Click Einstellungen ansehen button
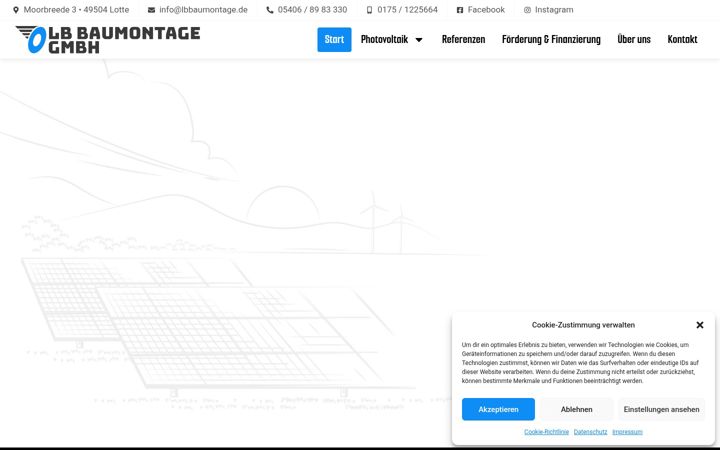 tap(661, 409)
